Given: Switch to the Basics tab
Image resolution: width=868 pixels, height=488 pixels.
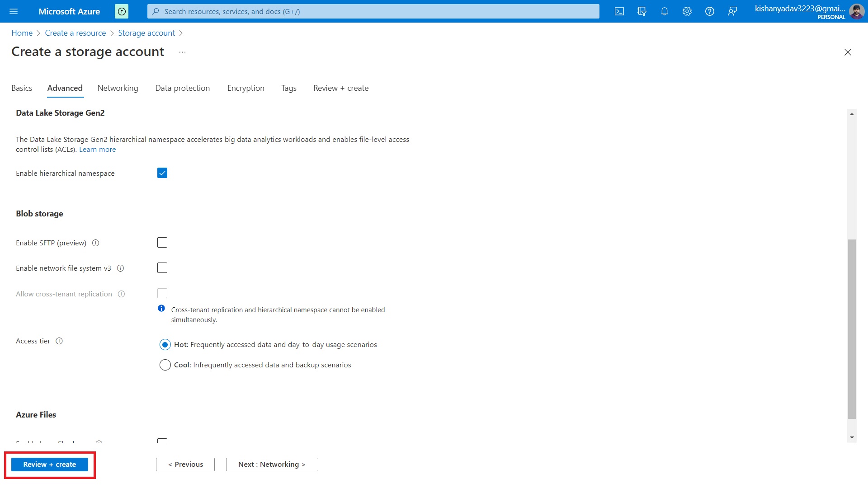Looking at the screenshot, I should 22,88.
